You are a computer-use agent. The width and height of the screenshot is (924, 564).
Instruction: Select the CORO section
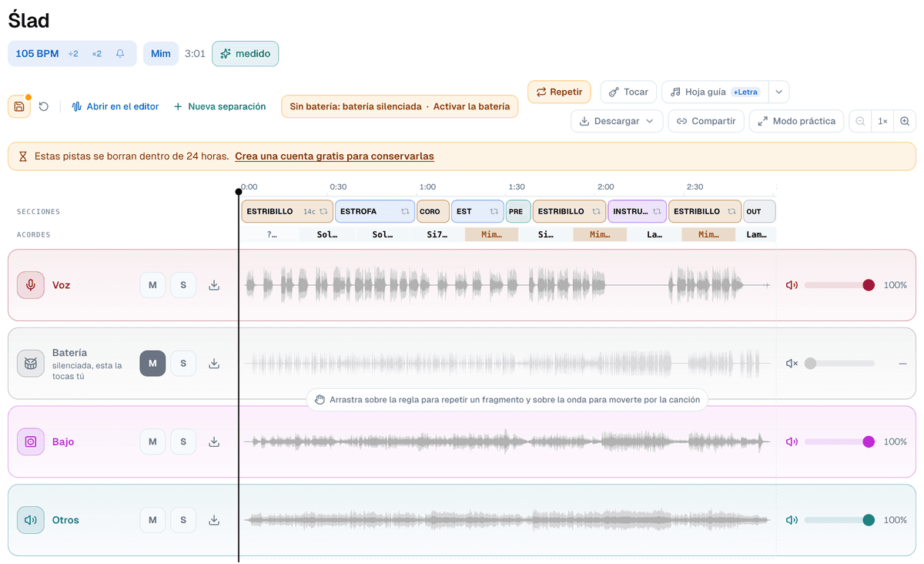433,211
